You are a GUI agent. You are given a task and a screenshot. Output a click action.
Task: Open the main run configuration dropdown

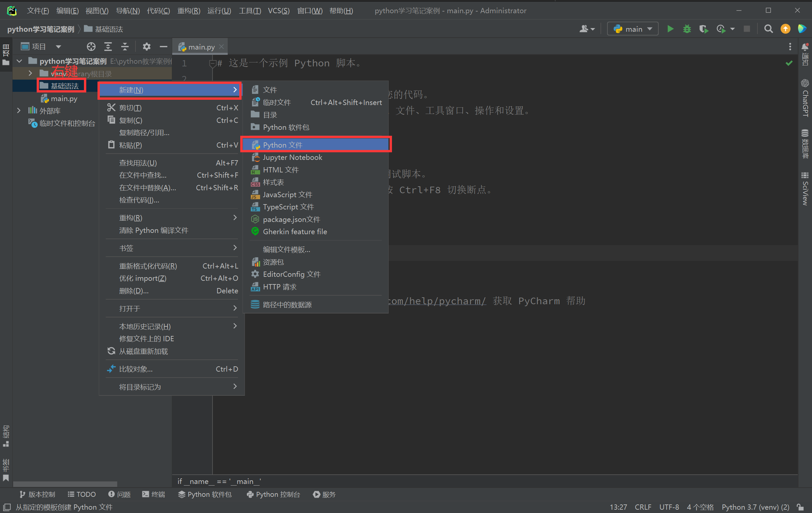633,29
